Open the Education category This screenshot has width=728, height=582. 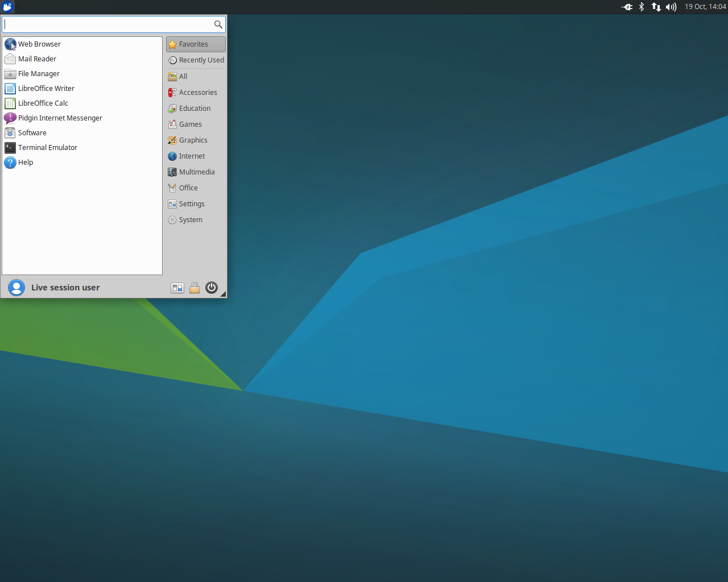[196, 109]
